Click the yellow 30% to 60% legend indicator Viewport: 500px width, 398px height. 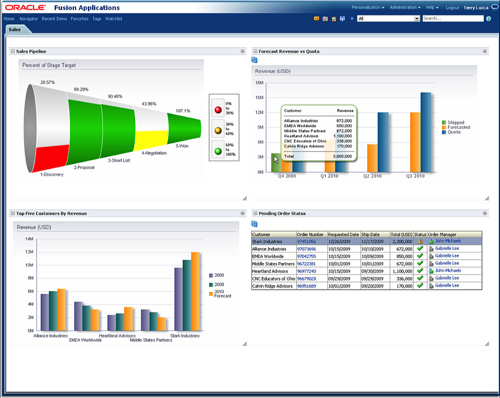[x=218, y=130]
